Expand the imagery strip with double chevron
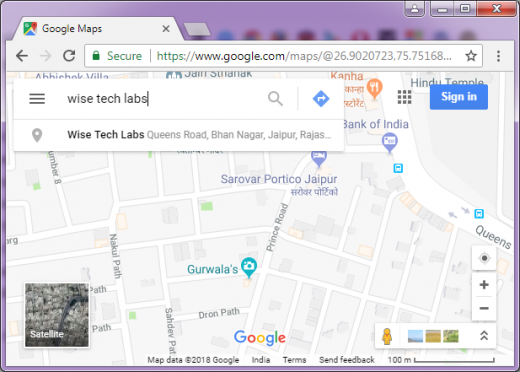The width and height of the screenshot is (520, 372). click(x=484, y=336)
